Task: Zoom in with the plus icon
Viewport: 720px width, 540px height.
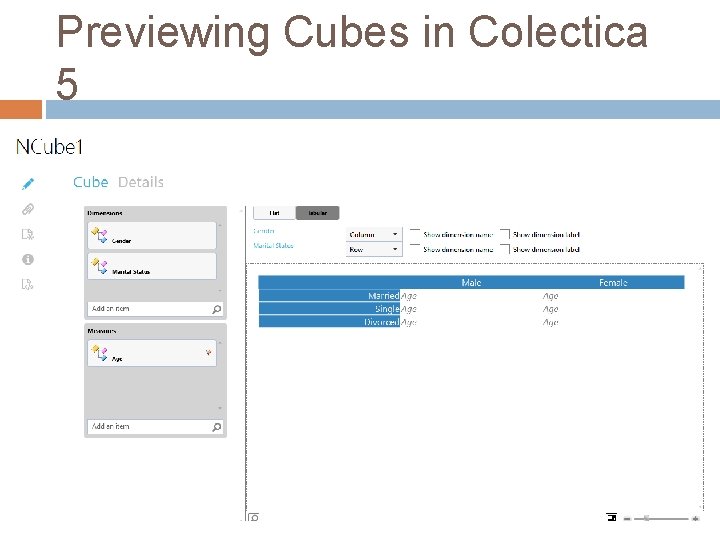Action: click(695, 518)
